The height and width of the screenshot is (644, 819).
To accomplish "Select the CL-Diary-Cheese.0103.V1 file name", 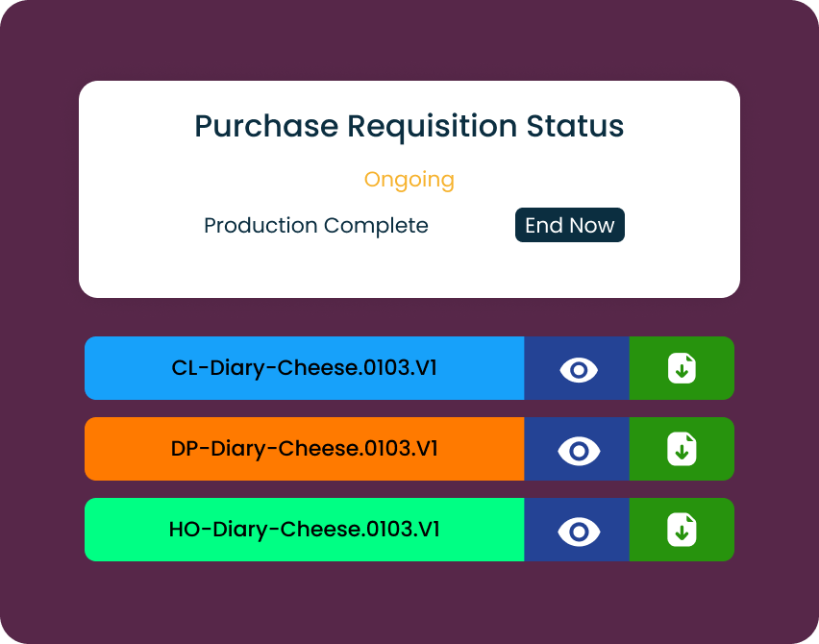I will 305,368.
